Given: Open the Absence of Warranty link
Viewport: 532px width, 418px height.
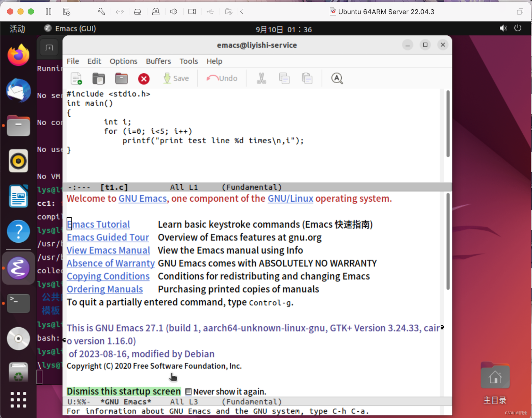Looking at the screenshot, I should [111, 263].
